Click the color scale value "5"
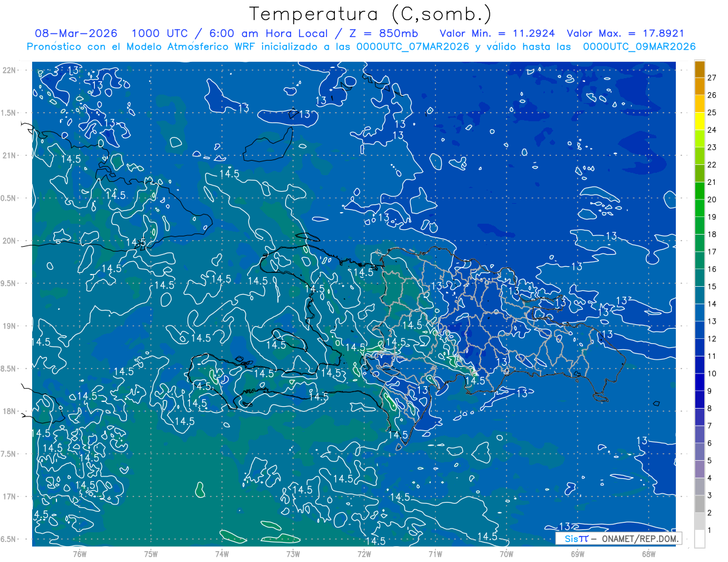This screenshot has height=562, width=728. click(x=710, y=461)
